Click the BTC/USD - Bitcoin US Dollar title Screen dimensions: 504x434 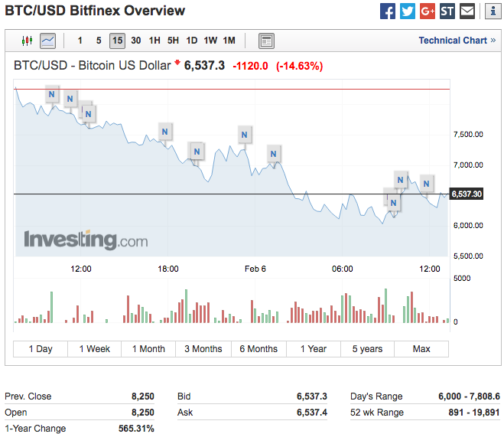[93, 65]
